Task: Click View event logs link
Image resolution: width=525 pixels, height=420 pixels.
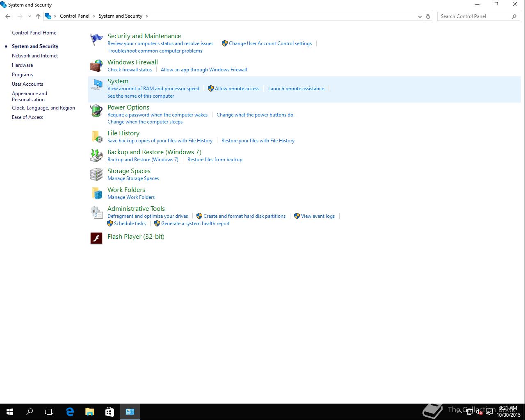Action: click(x=318, y=216)
